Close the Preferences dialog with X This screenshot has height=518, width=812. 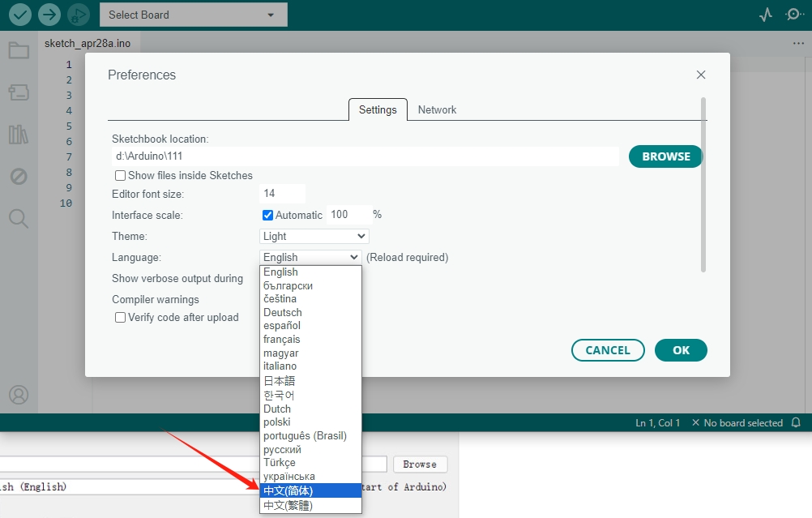701,75
